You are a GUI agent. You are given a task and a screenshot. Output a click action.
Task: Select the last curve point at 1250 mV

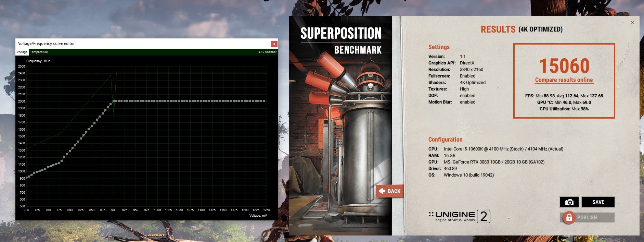[x=264, y=101]
